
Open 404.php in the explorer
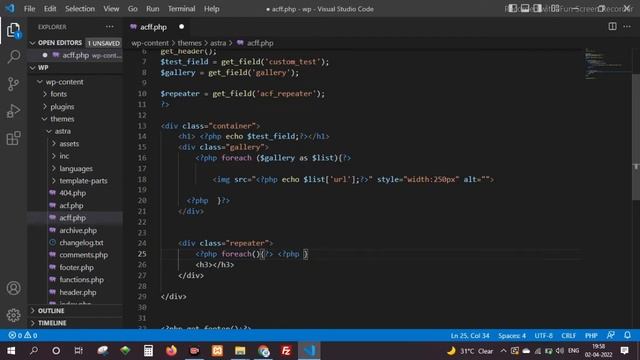coord(72,193)
